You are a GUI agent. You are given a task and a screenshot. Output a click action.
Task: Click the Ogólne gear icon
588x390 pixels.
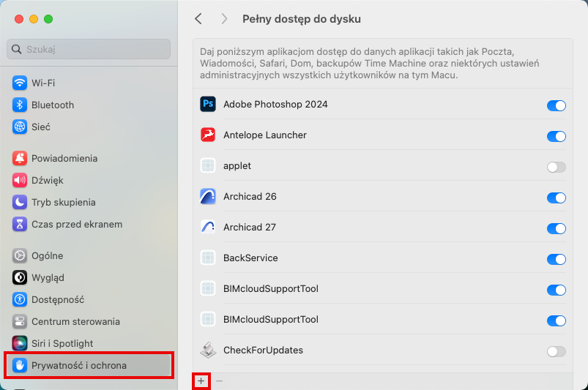click(x=20, y=255)
